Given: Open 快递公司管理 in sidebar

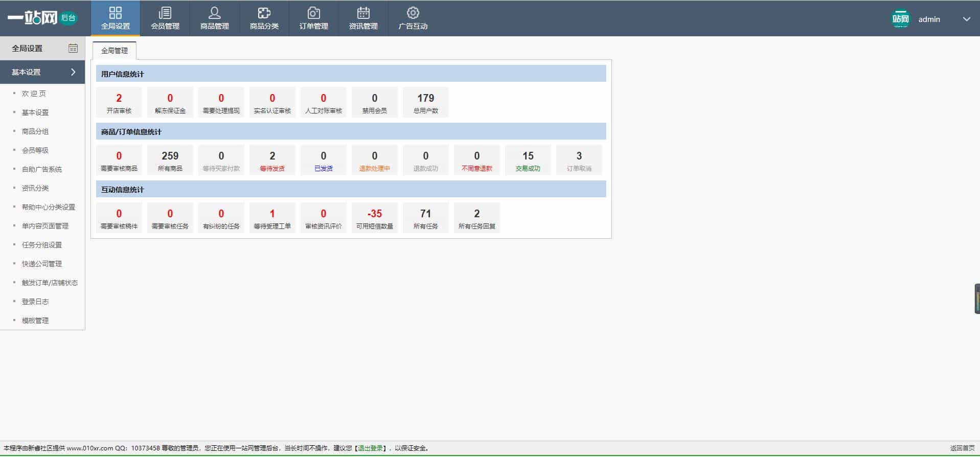Looking at the screenshot, I should click(42, 264).
